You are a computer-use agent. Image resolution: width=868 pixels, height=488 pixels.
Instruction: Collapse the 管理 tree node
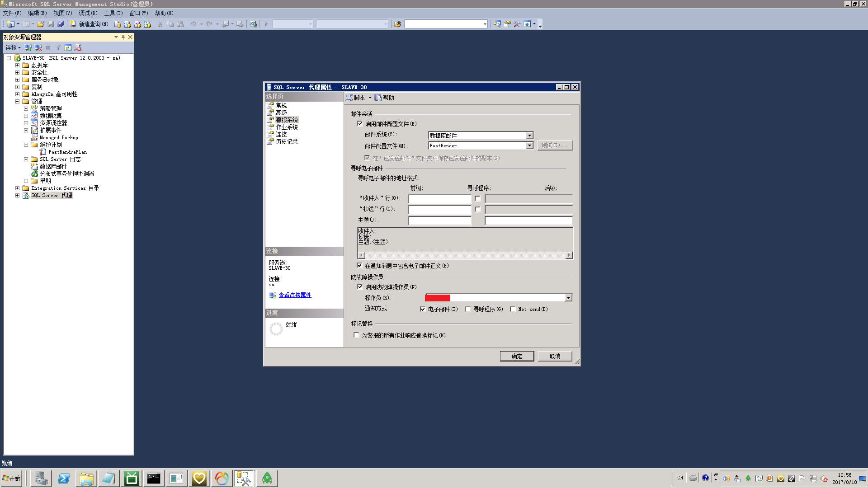pyautogui.click(x=17, y=101)
